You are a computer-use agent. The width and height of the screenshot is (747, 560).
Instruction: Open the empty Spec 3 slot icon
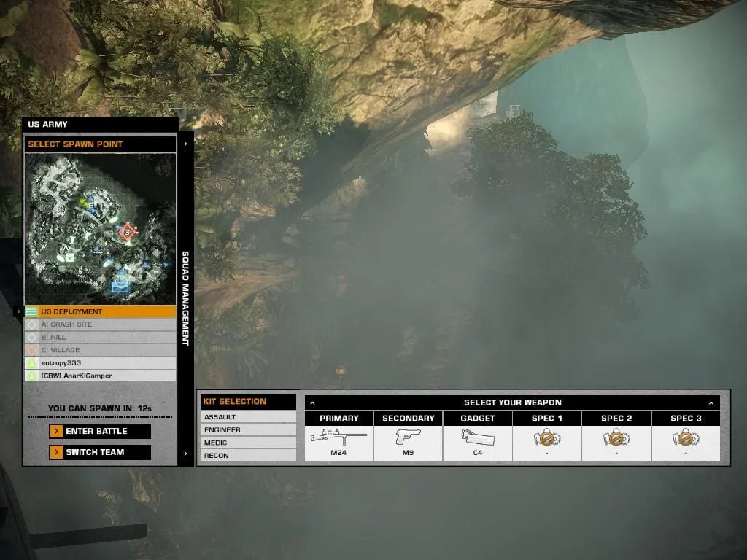[686, 437]
